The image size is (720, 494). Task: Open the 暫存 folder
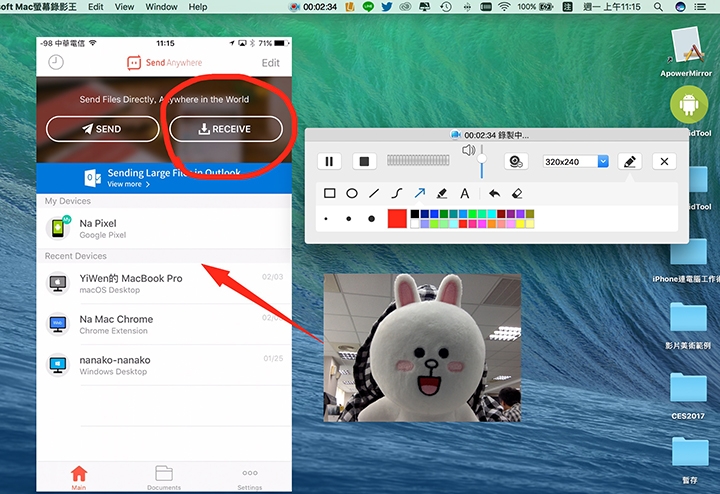coord(690,460)
